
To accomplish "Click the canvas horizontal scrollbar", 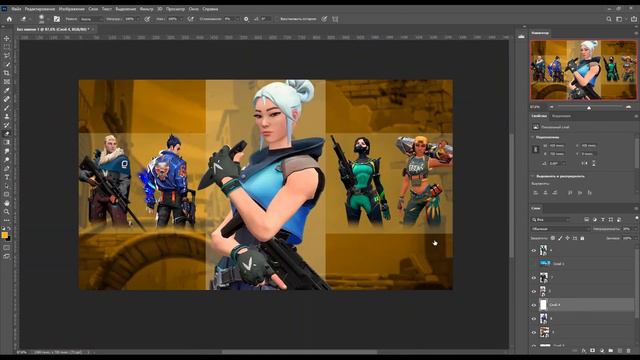I will pos(300,351).
